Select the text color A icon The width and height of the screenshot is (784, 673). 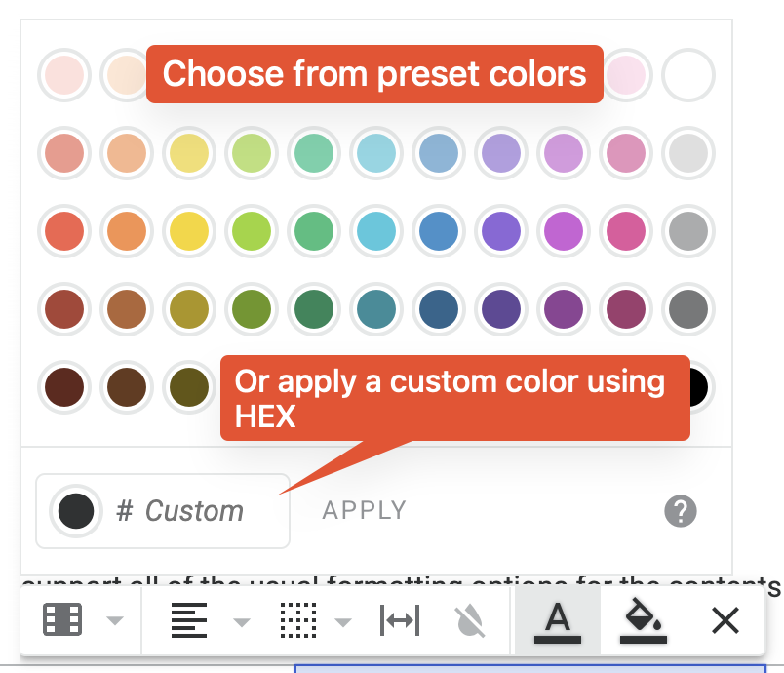558,622
